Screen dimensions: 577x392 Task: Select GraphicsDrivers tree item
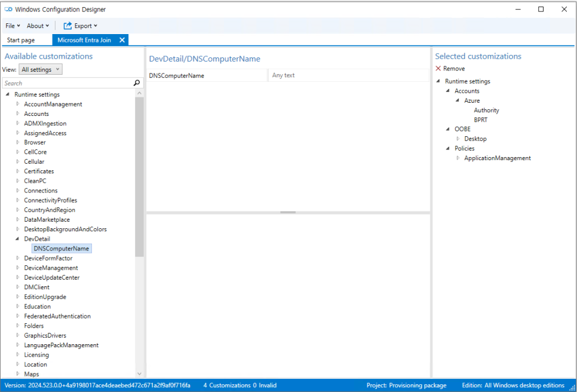[45, 335]
